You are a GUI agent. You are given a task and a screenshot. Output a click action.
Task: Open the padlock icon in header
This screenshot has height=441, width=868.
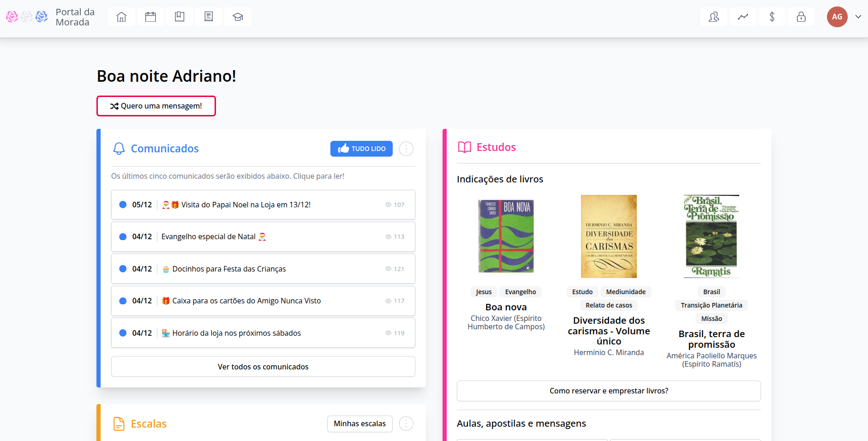point(801,17)
